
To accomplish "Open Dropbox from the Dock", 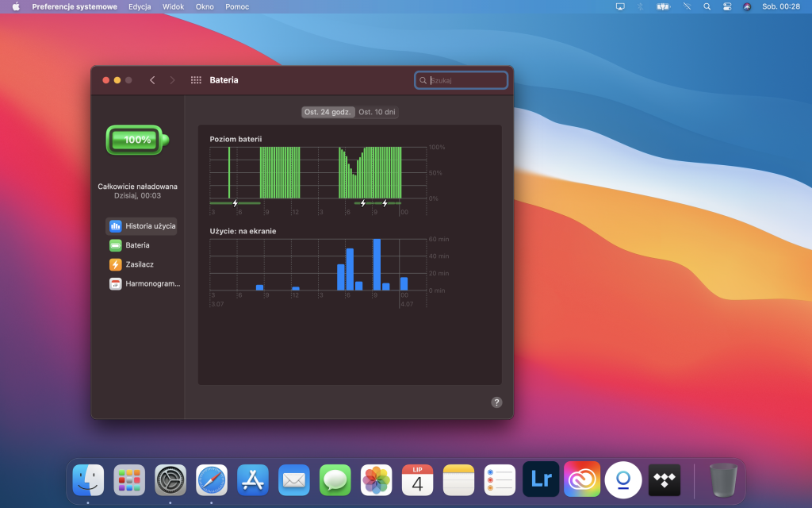I will click(664, 480).
